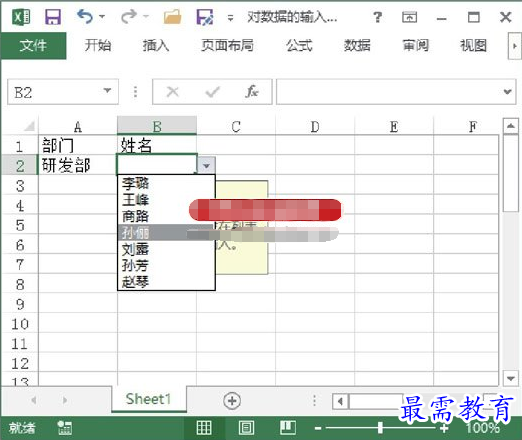Open the 页面布局 ribbon tab
522x440 pixels.
click(x=227, y=45)
